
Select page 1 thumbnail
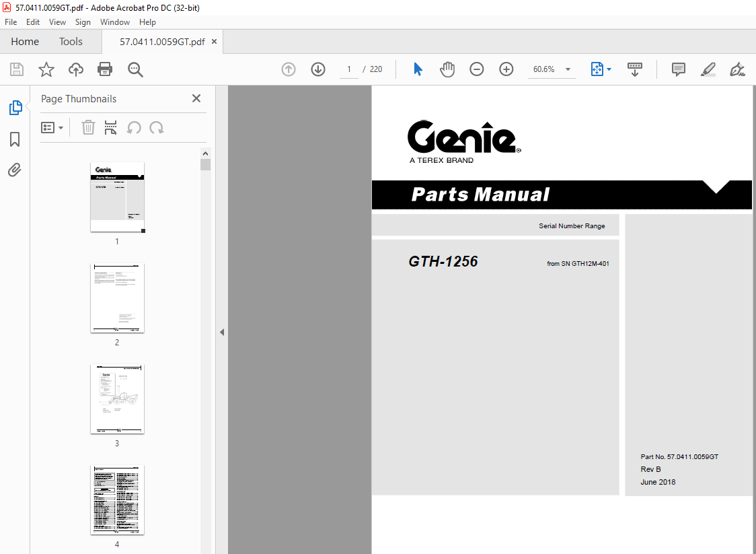coord(117,197)
